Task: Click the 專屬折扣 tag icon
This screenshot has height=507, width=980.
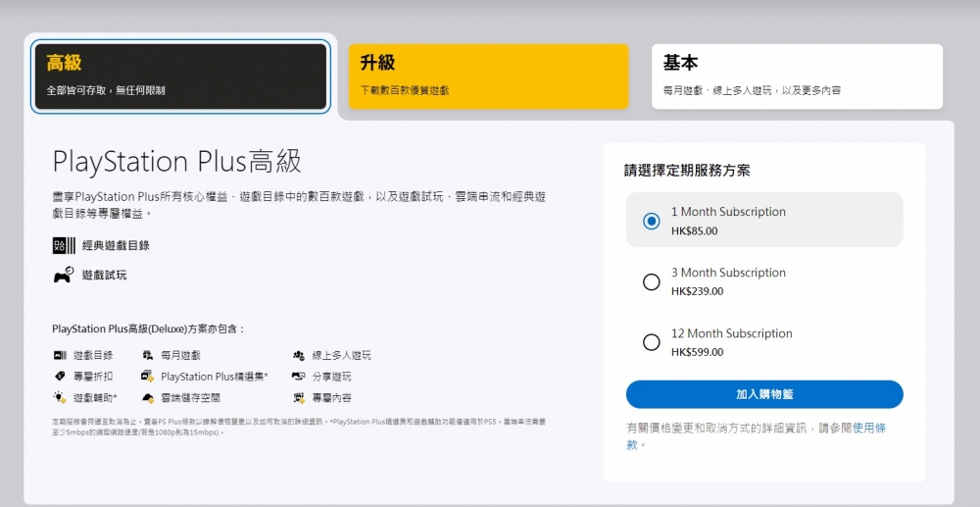Action: point(60,377)
